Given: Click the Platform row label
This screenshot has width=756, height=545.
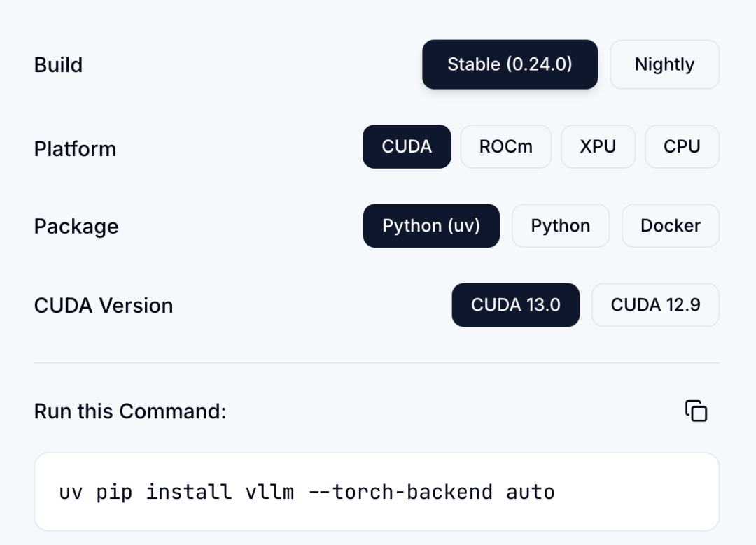Looking at the screenshot, I should click(75, 149).
